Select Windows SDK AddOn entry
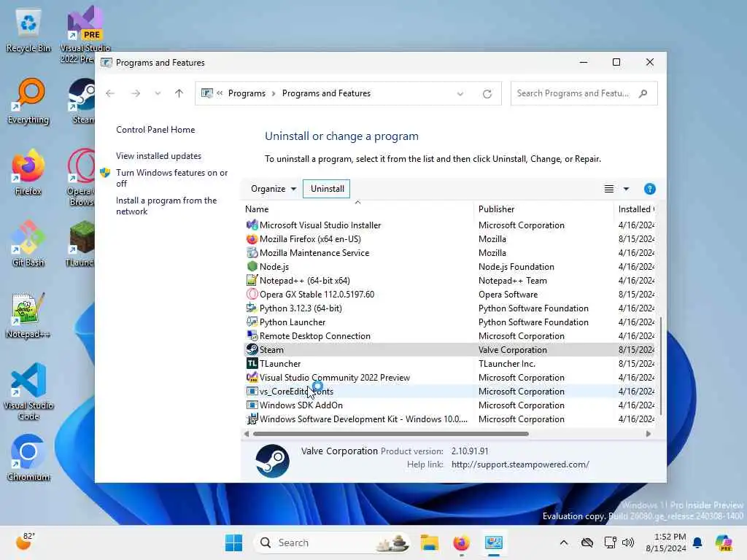747x560 pixels. click(449, 405)
